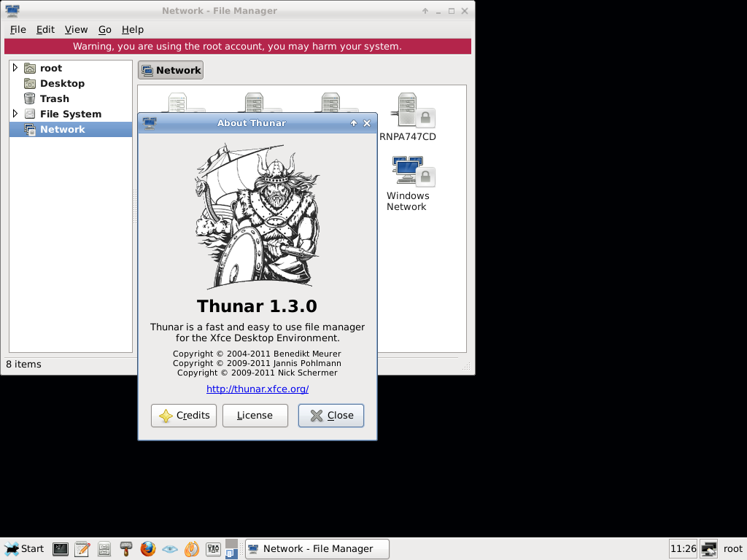Click the file cabinet launcher icon
Screen dimensions: 747x560
tap(104, 549)
